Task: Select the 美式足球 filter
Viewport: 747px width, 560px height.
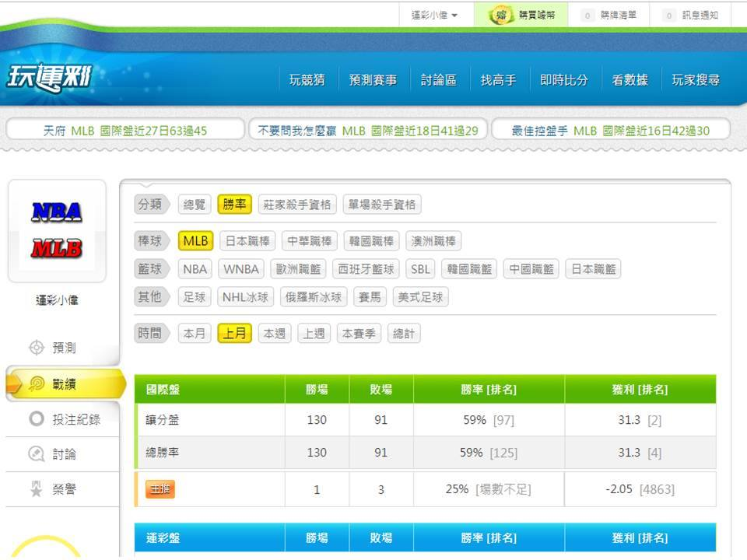Action: coord(421,296)
